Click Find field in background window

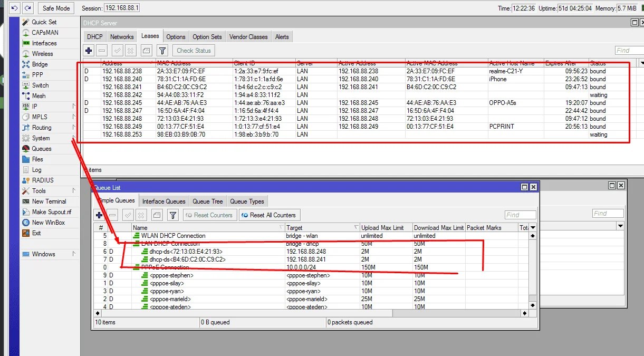click(608, 213)
